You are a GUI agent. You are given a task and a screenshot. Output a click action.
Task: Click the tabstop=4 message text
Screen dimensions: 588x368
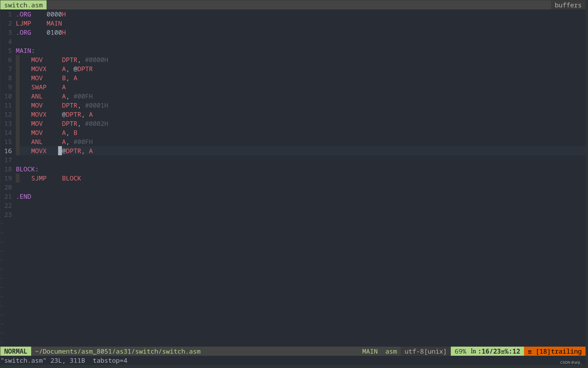pos(110,360)
